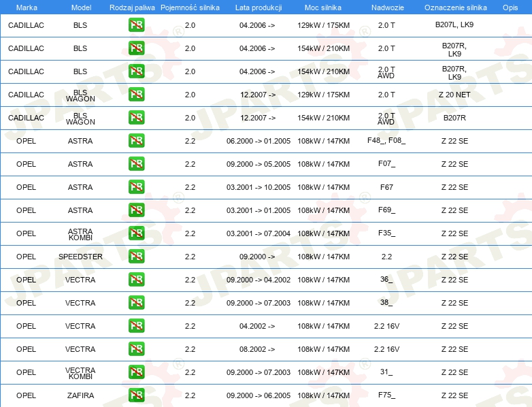
Task: Click the Nadwozie column header
Action: 388,7
